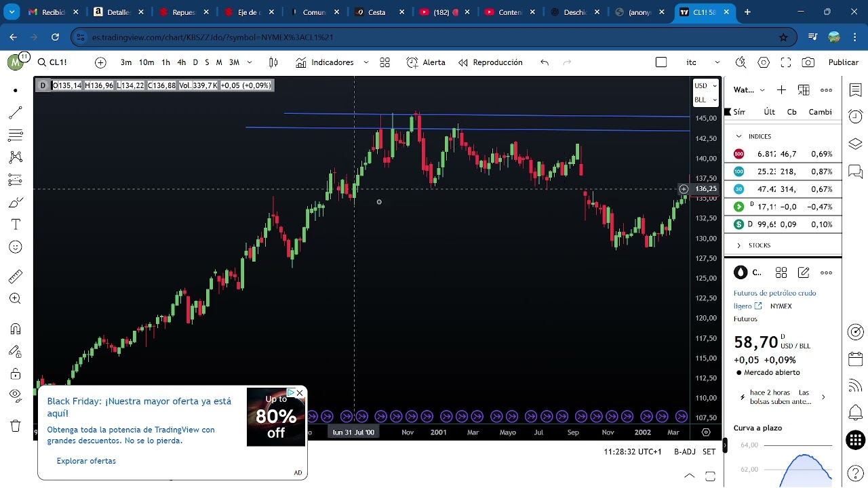
Task: Expand the favorite indicators dropdown arrow
Action: click(x=366, y=62)
